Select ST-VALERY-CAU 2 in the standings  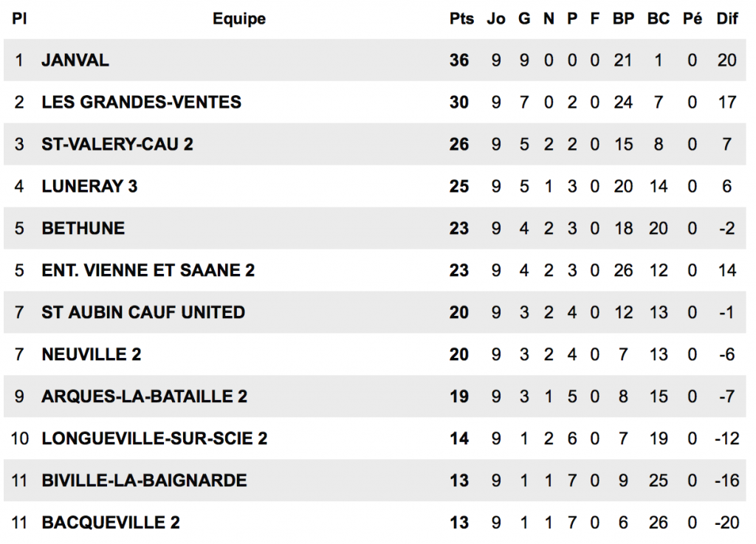pos(117,145)
